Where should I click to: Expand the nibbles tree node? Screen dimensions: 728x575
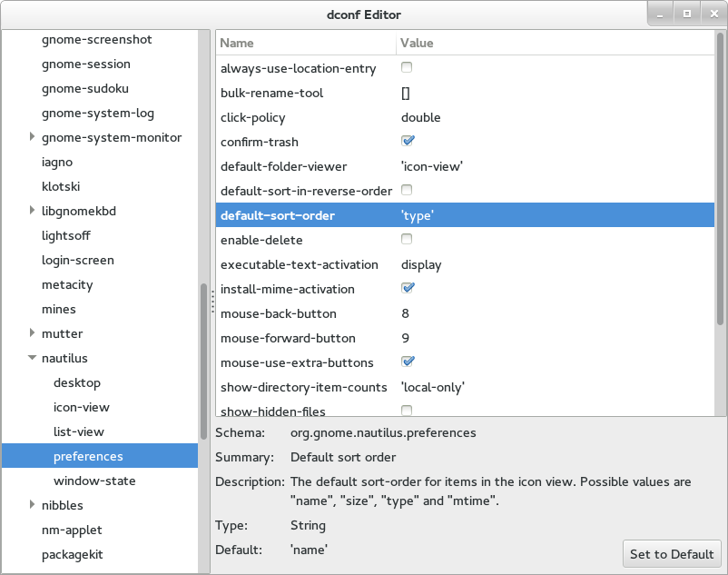click(33, 505)
